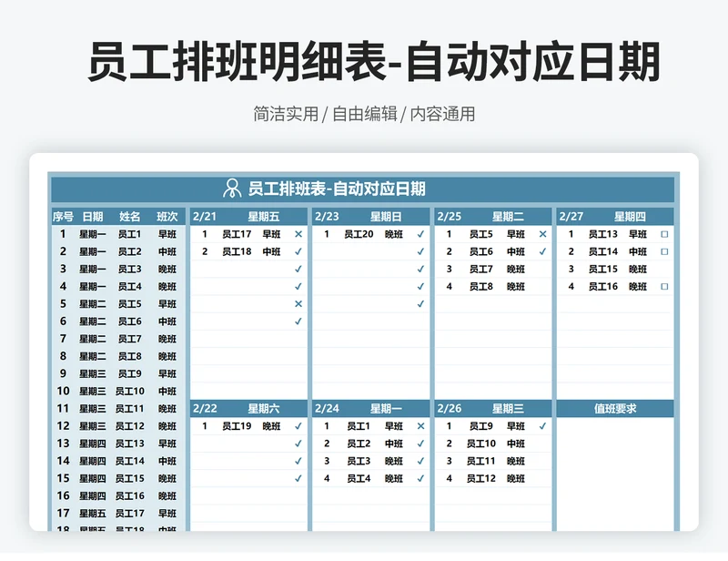Select 员工7 cell in the 2/25 panel
The image size is (728, 561).
[480, 269]
